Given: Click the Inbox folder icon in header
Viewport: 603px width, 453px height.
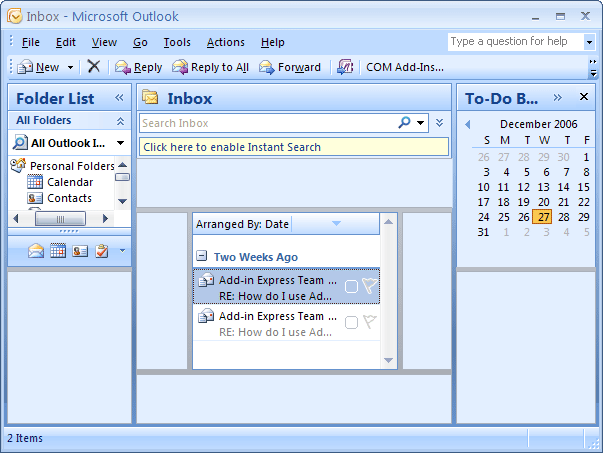Looking at the screenshot, I should point(150,98).
